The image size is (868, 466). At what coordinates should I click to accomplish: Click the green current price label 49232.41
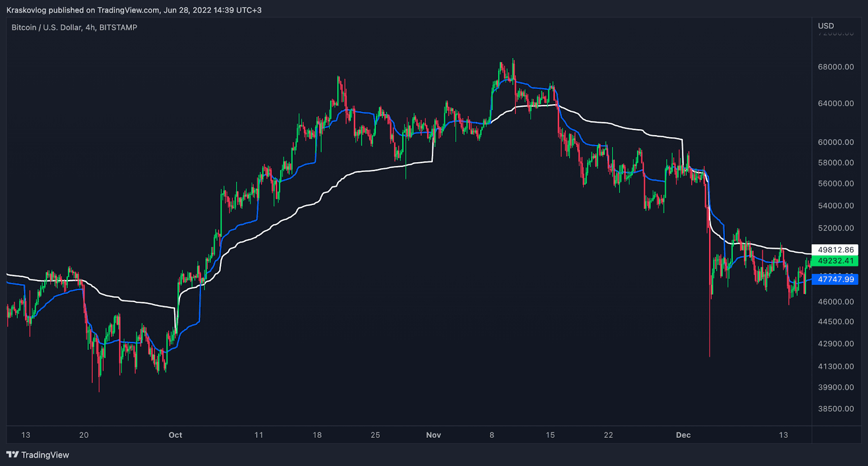pos(835,261)
